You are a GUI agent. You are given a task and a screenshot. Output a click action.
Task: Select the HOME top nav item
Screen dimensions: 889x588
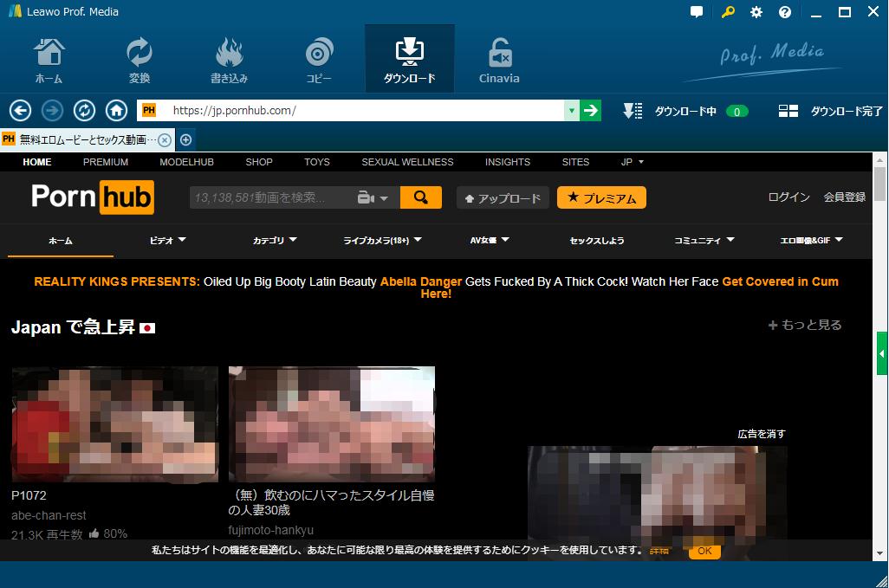point(37,162)
